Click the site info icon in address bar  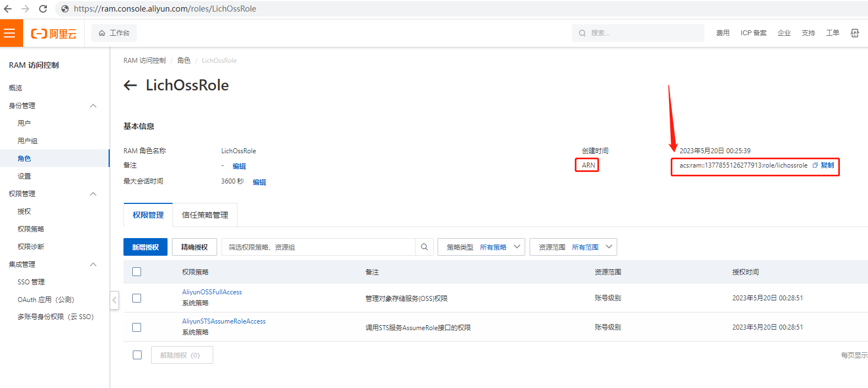click(x=65, y=9)
